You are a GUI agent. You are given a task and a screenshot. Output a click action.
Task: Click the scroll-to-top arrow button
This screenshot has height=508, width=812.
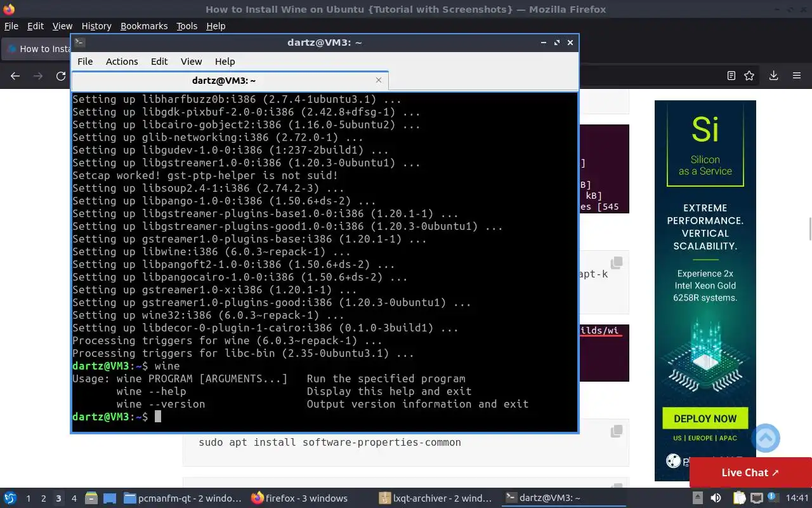[766, 438]
